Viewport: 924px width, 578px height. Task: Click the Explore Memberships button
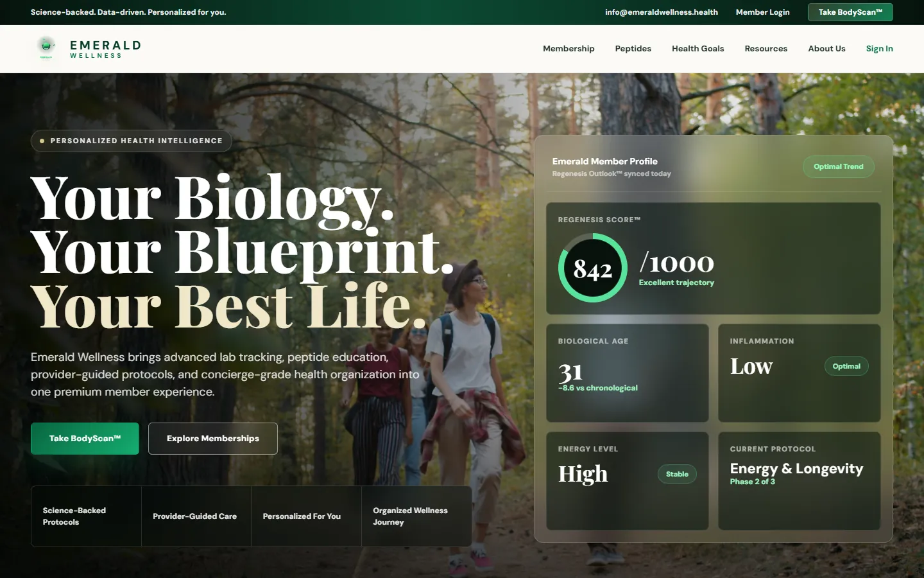[213, 439]
